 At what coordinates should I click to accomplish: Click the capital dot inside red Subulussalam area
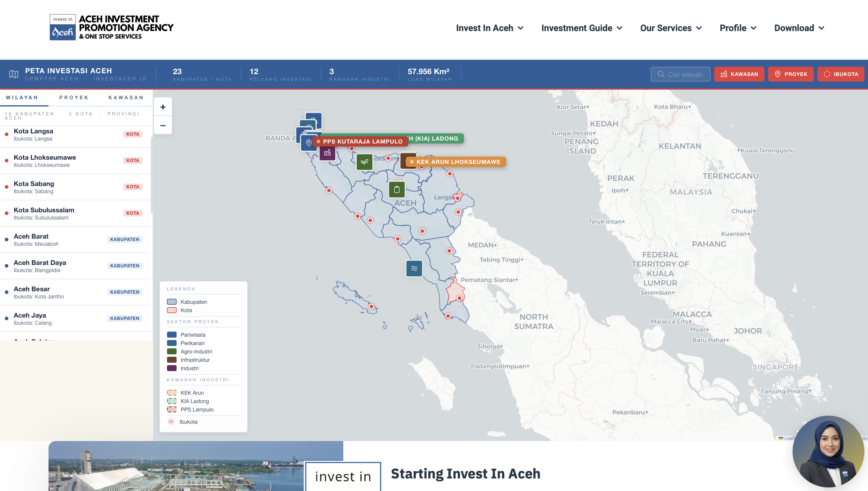459,298
